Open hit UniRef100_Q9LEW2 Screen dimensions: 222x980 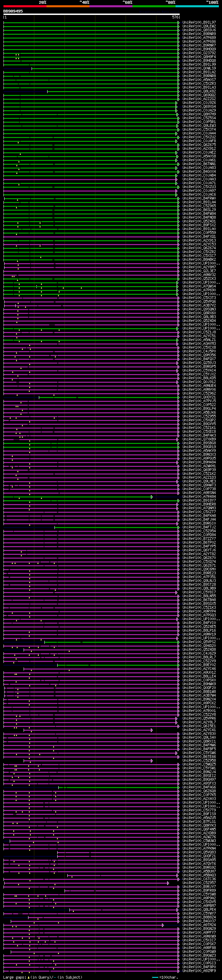coord(199,26)
